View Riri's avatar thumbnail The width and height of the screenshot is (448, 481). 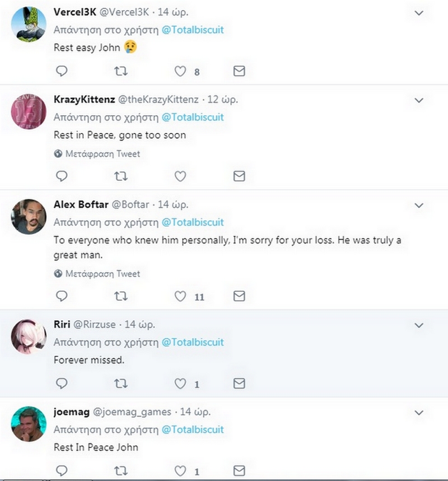[x=29, y=336]
